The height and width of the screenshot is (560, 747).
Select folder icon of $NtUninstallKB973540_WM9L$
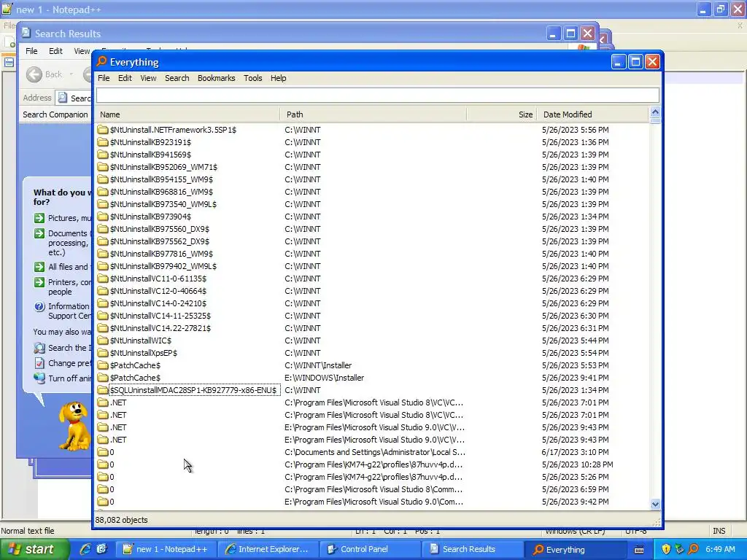point(102,204)
